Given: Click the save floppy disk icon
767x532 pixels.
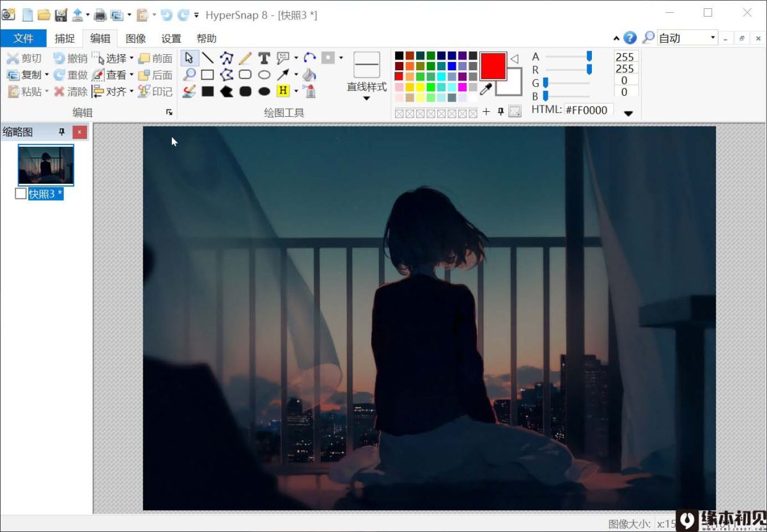Looking at the screenshot, I should pos(61,15).
